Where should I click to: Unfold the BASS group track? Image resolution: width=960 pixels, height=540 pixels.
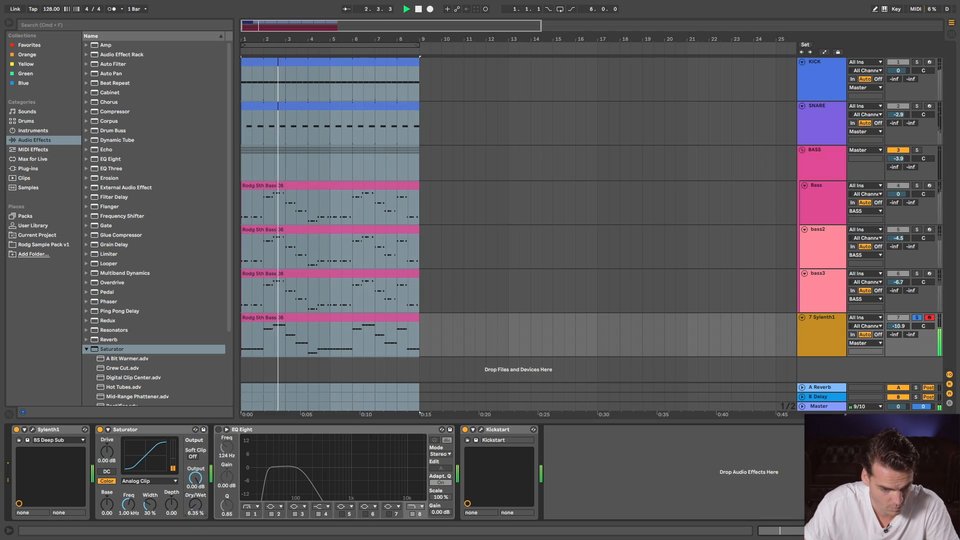[x=802, y=150]
